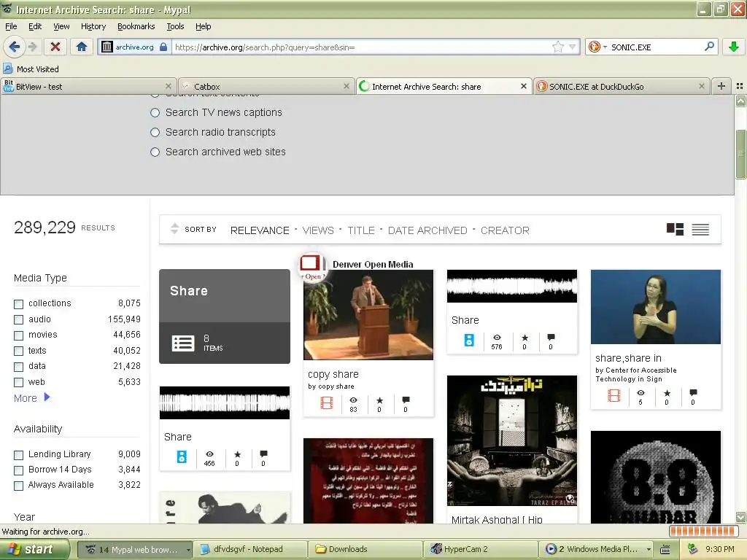Open the Edit menu

coord(35,26)
